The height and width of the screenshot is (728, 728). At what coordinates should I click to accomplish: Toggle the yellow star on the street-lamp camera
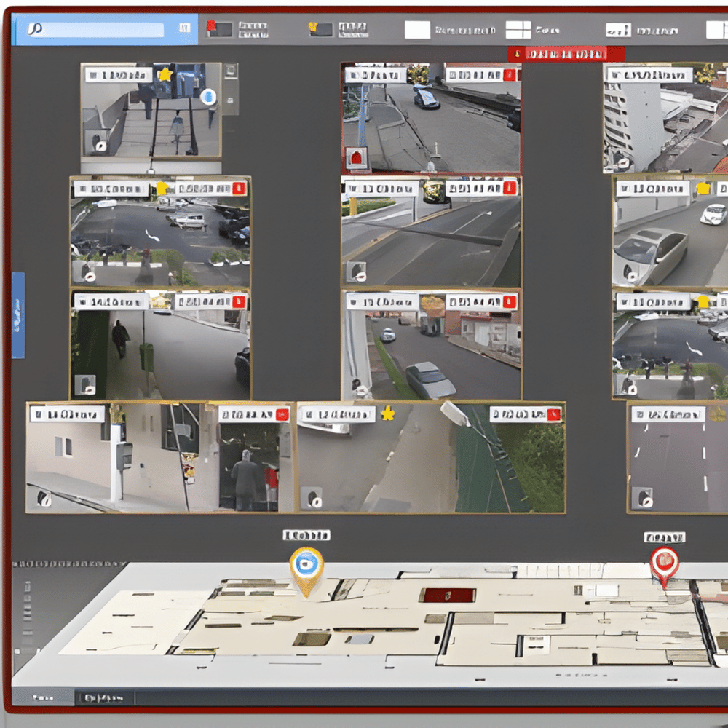387,414
